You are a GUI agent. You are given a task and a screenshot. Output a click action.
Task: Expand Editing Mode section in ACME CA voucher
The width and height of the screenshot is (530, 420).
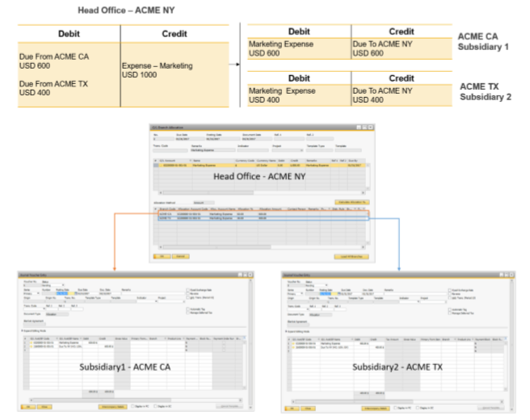click(x=20, y=331)
